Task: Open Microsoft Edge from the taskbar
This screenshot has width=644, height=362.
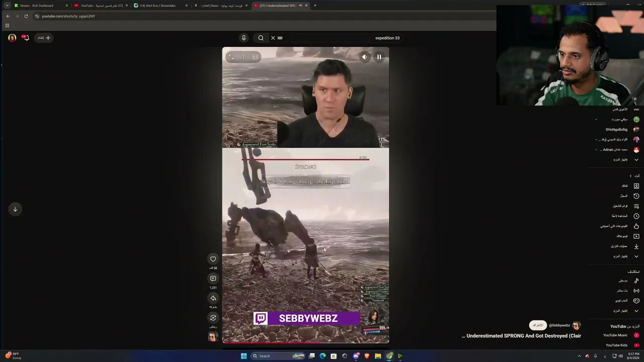Action: click(x=323, y=356)
